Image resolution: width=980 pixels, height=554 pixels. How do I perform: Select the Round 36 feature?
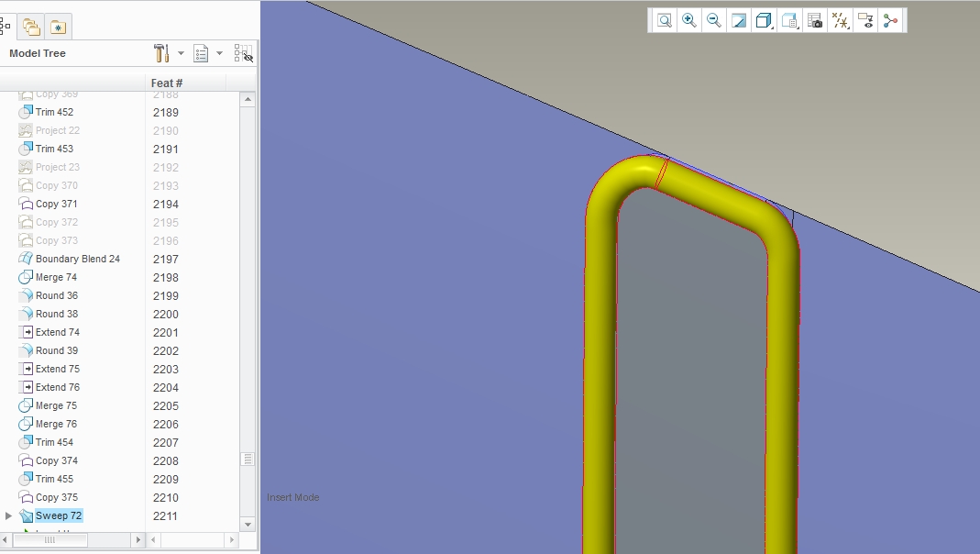(57, 295)
